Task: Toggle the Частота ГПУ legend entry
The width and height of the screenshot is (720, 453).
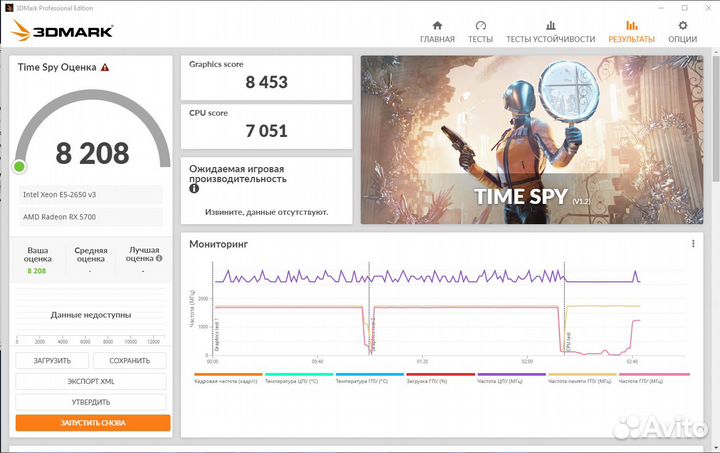Action: click(x=654, y=379)
